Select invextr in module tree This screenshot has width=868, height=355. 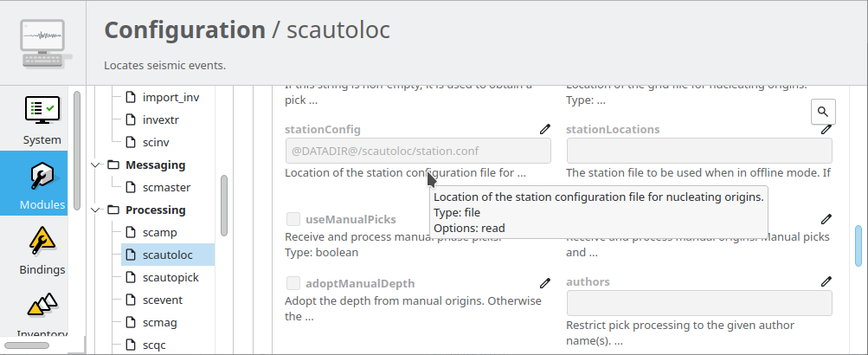pyautogui.click(x=161, y=119)
